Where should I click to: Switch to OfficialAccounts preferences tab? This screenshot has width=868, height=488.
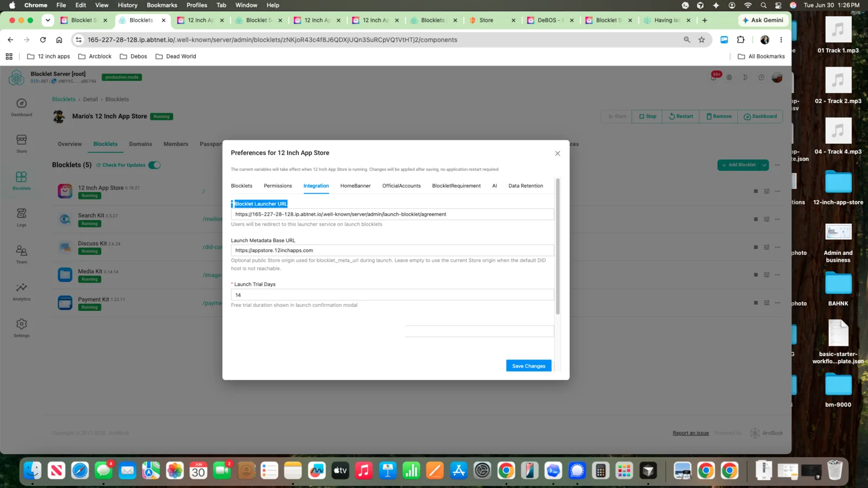401,186
